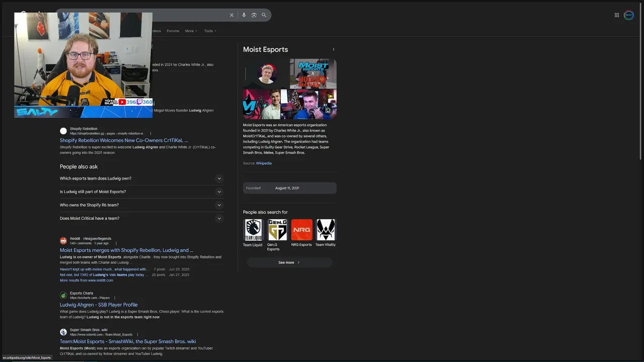Viewport: 644px width, 362px height.
Task: Switch to the Forums results tab
Action: point(173,31)
